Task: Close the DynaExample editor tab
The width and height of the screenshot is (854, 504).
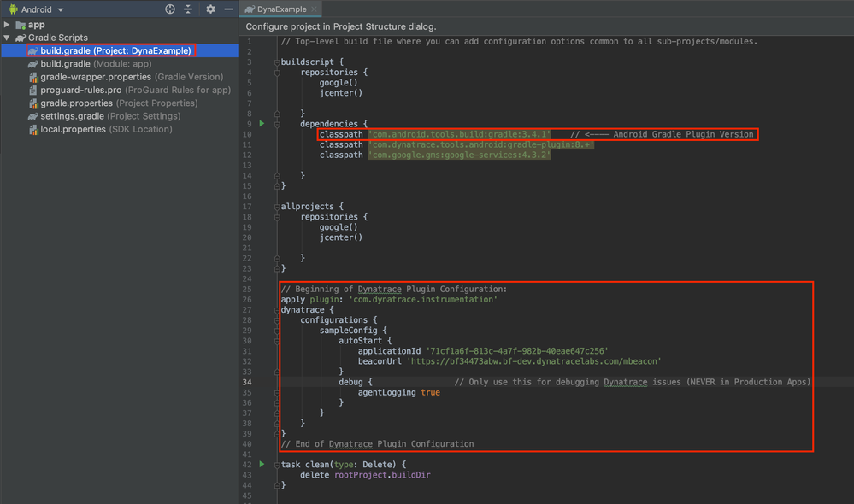Action: coord(314,9)
